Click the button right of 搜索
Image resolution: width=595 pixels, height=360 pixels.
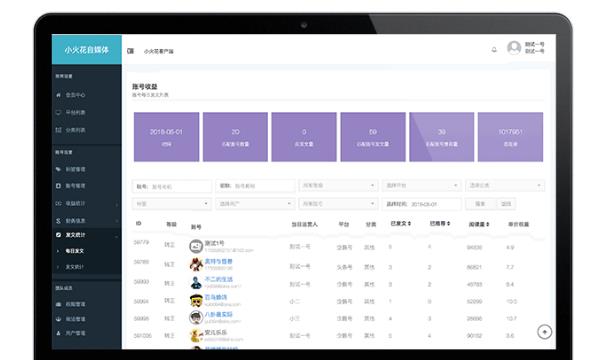point(506,204)
